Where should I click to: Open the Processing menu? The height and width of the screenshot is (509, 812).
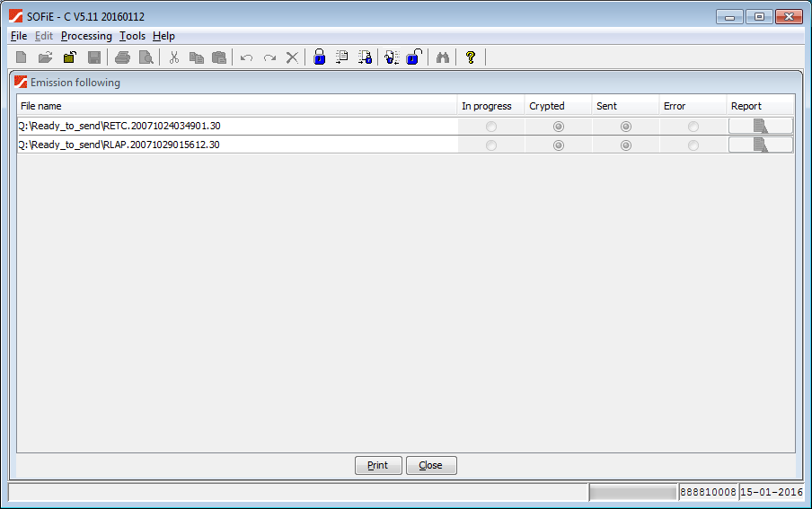(86, 36)
